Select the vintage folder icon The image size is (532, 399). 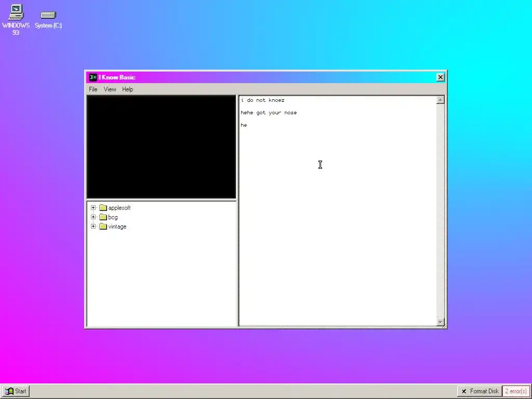pos(103,227)
